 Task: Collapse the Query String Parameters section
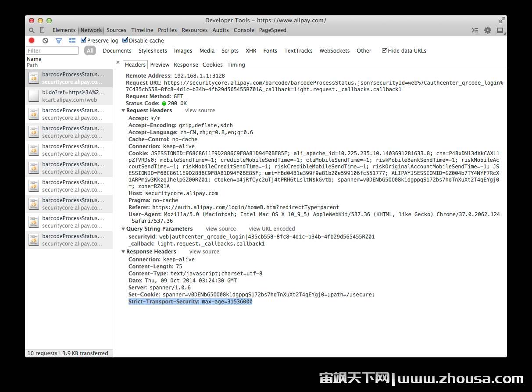click(x=124, y=229)
